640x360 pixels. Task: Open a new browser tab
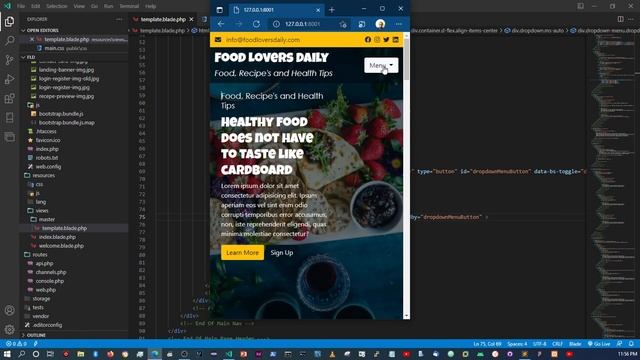pyautogui.click(x=331, y=10)
